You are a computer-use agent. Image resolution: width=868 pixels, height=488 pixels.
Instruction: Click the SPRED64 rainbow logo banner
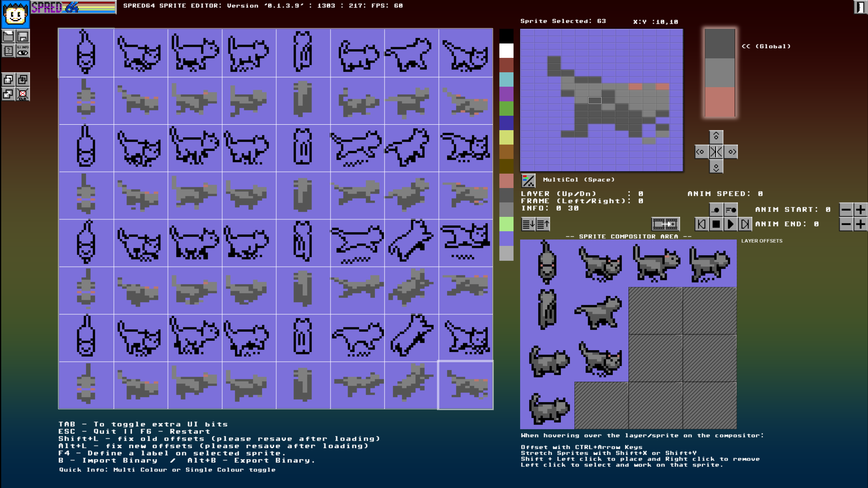[73, 7]
